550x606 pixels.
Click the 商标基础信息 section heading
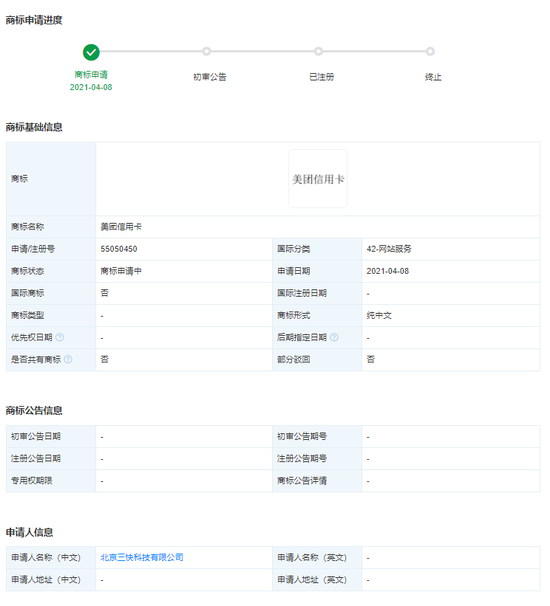click(x=34, y=127)
